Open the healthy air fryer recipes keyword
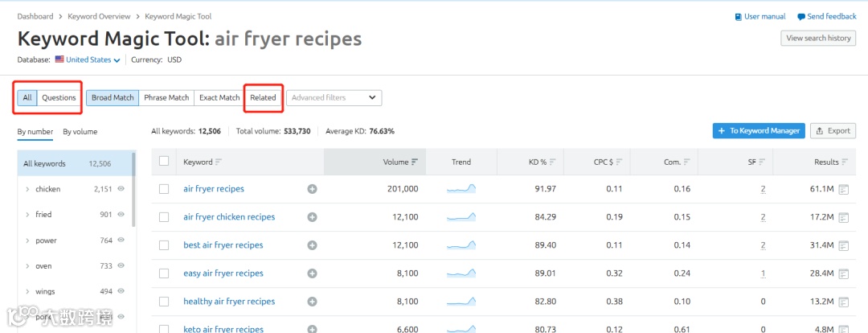Screen dimensions: 868x333 tap(229, 302)
